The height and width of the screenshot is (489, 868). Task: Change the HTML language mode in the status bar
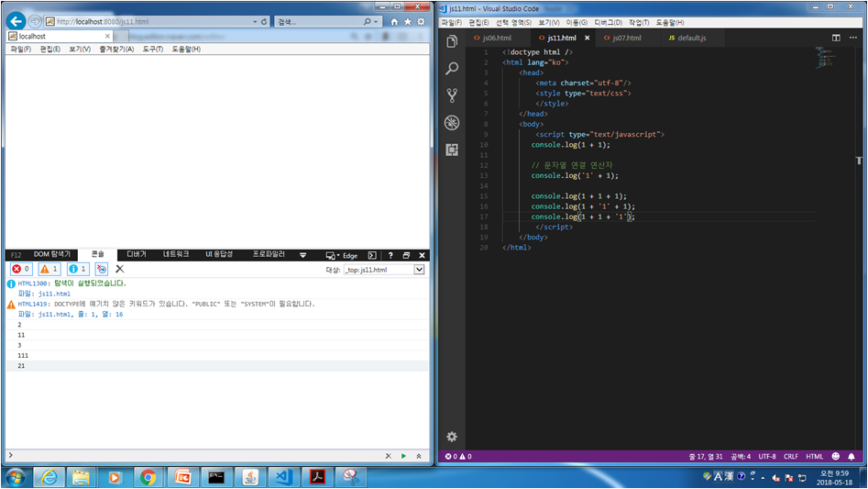coord(814,456)
